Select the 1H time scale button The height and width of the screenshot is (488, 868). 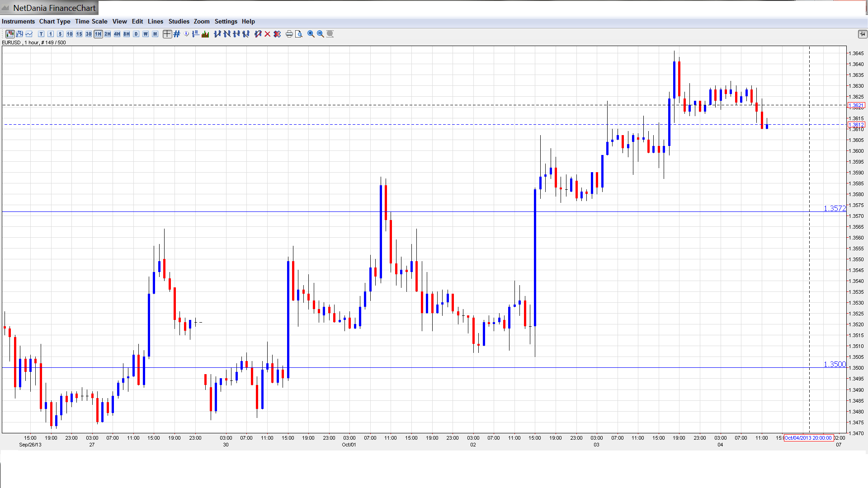pyautogui.click(x=98, y=34)
